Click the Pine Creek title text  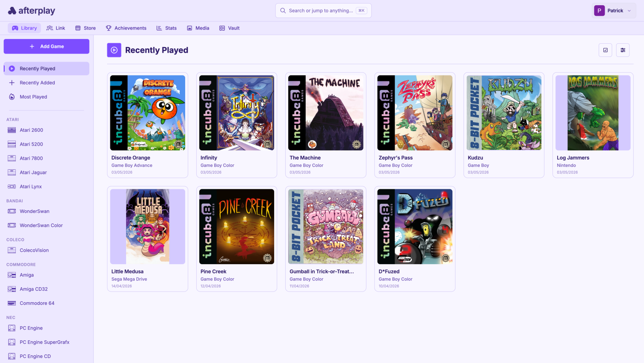(213, 271)
